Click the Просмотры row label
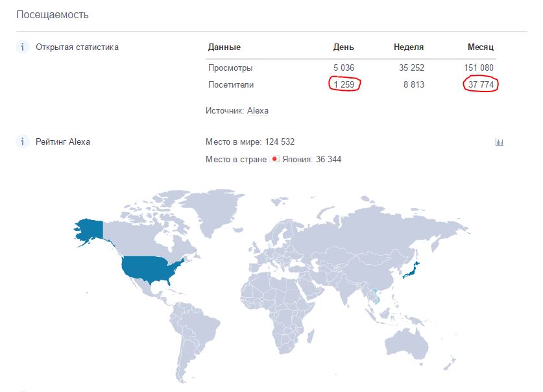 pyautogui.click(x=230, y=68)
